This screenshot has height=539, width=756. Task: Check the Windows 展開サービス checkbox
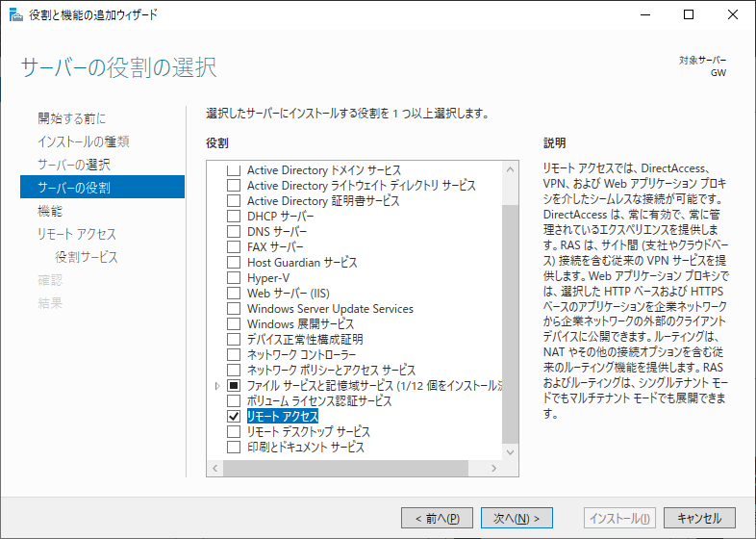click(x=234, y=323)
